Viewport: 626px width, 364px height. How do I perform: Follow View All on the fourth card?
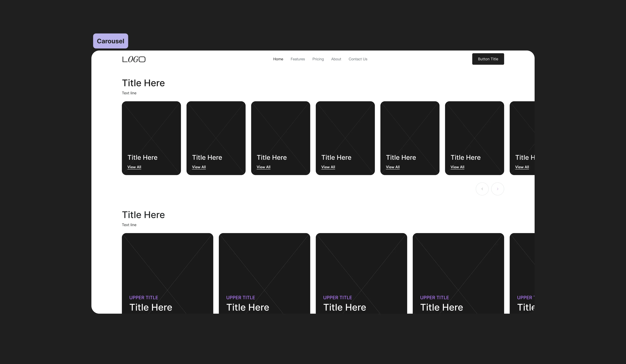coord(328,167)
